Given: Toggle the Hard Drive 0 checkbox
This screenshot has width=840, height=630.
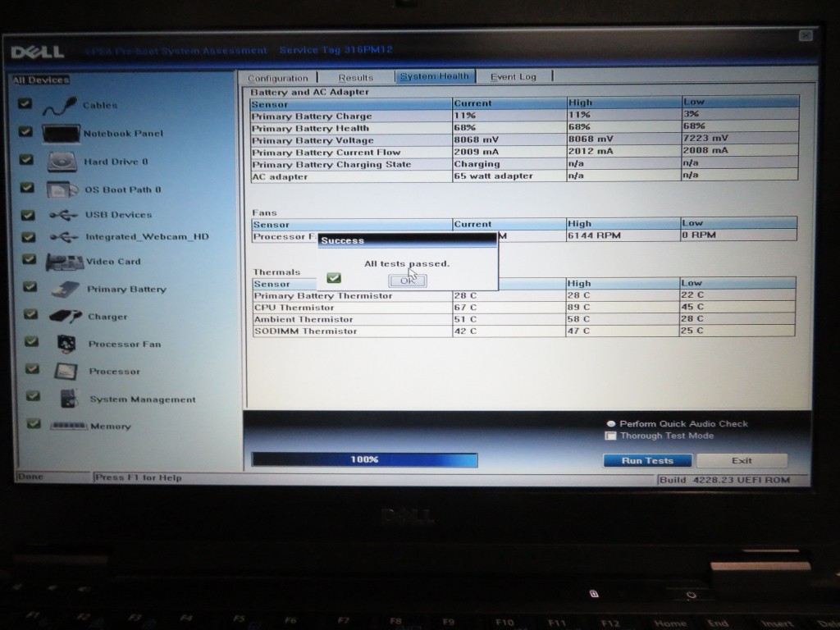Looking at the screenshot, I should [26, 160].
